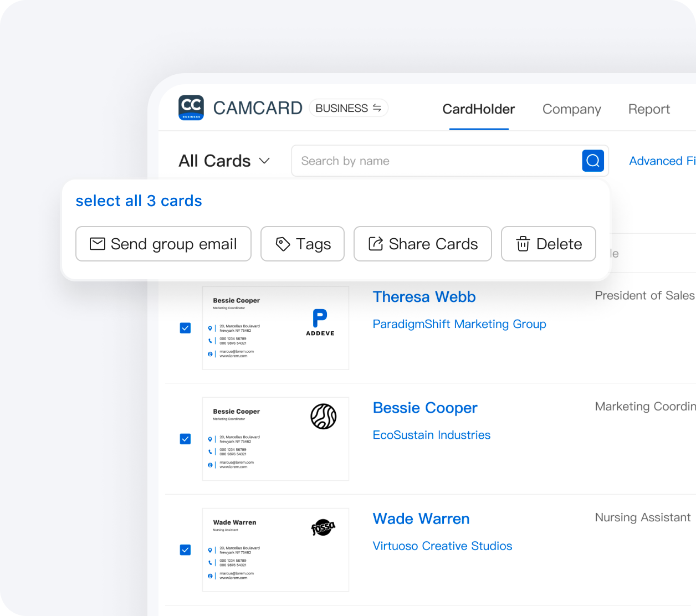Expand the All Cards dropdown

(x=265, y=161)
